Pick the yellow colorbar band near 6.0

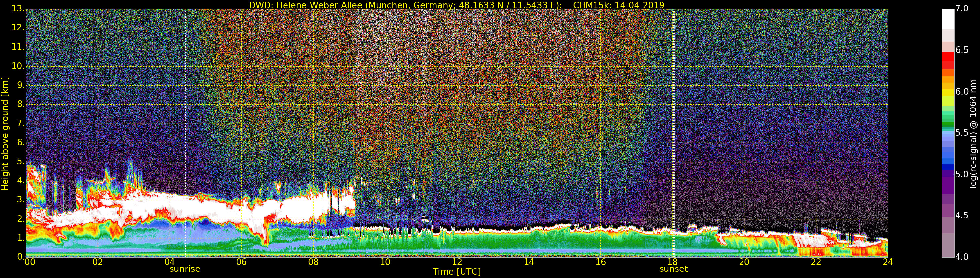[948, 92]
